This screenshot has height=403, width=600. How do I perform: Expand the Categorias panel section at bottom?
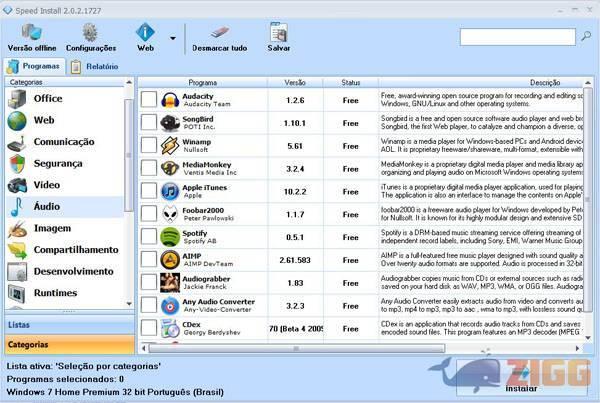coord(66,344)
